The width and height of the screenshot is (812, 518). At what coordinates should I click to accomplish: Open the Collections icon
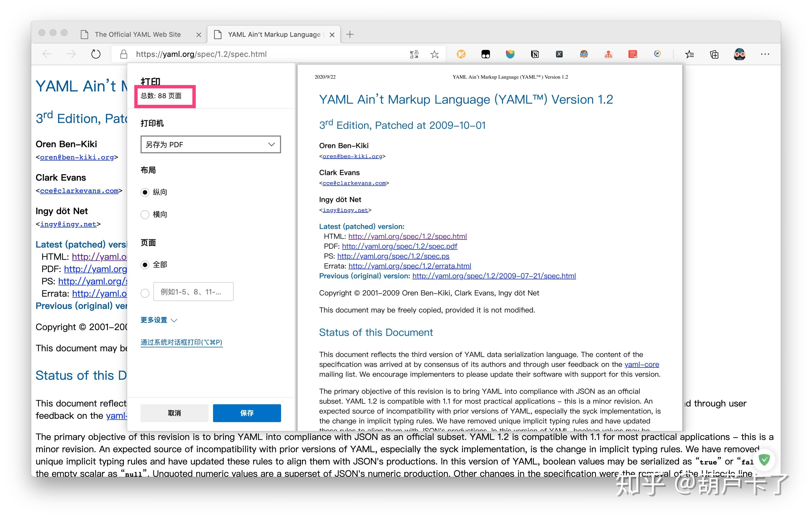(714, 54)
